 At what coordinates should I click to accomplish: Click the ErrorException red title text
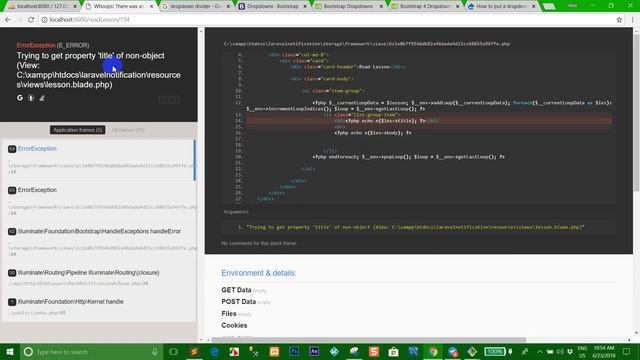tap(36, 45)
